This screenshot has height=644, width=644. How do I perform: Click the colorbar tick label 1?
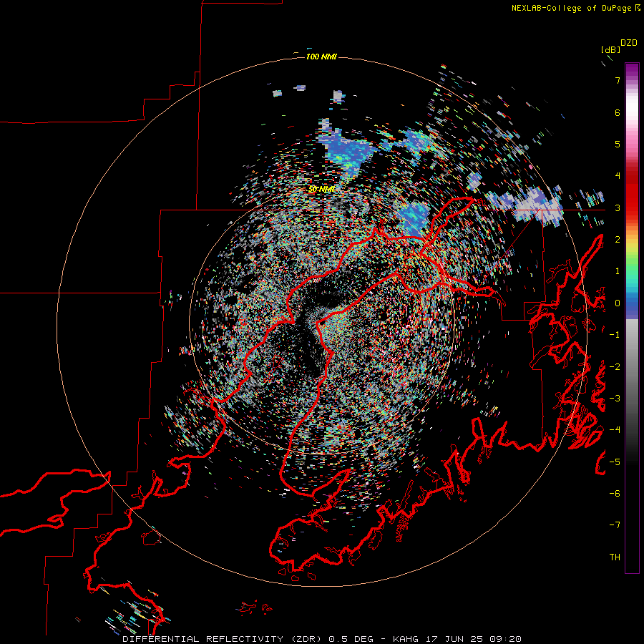pyautogui.click(x=618, y=271)
